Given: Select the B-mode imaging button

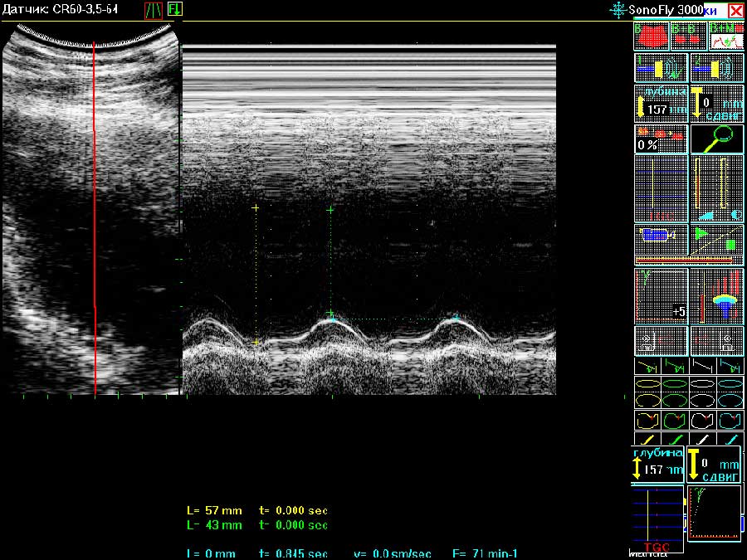Looking at the screenshot, I should pos(652,36).
